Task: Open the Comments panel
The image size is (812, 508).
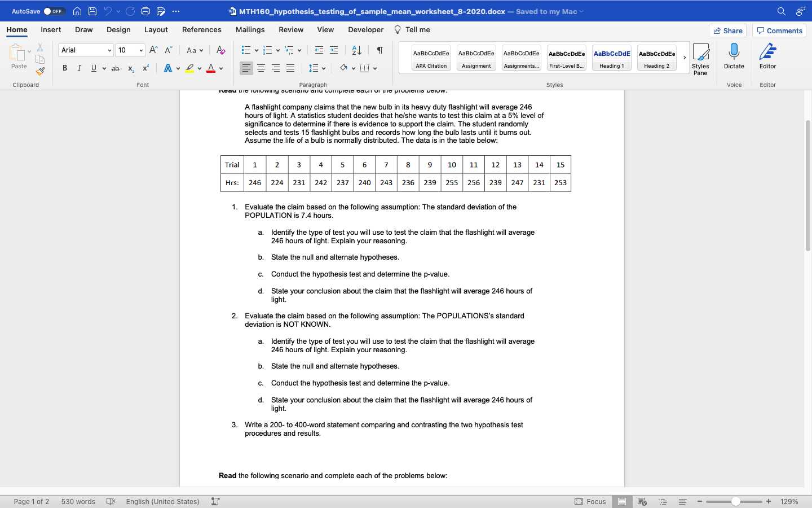Action: click(x=779, y=30)
